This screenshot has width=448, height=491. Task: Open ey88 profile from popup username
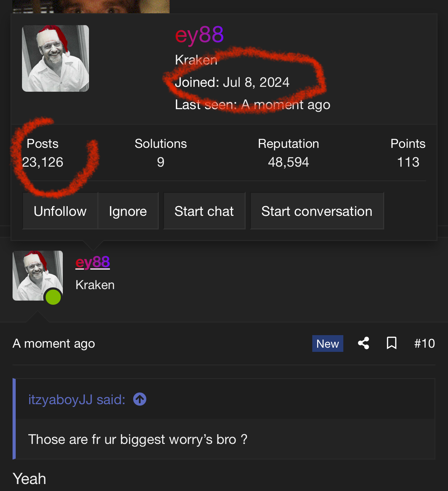point(199,35)
